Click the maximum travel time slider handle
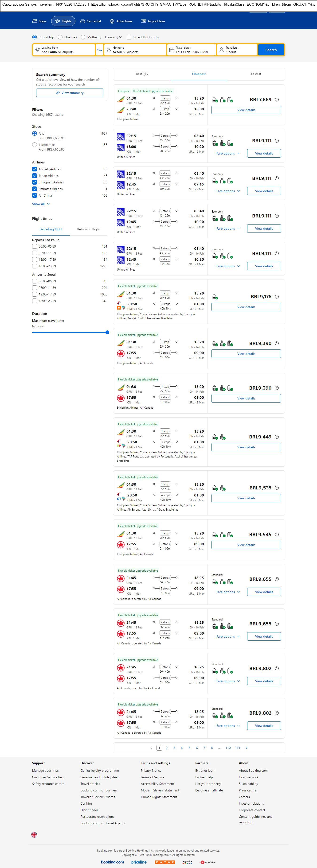Viewport: 317px width, 868px height. (107, 333)
